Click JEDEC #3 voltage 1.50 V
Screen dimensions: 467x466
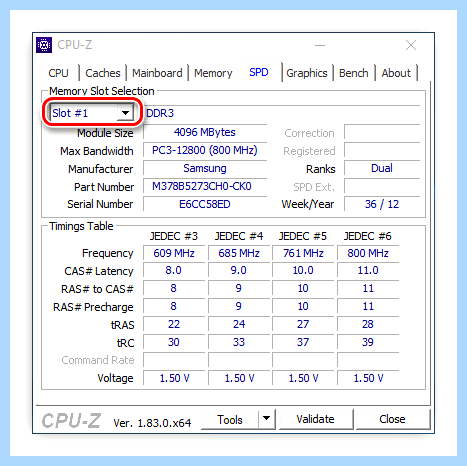click(x=174, y=378)
